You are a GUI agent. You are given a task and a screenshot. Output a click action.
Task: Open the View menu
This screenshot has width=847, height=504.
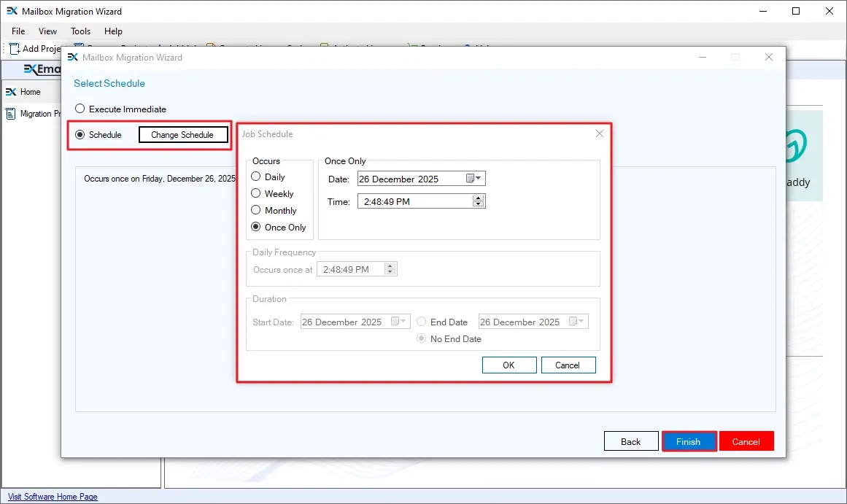pos(47,31)
